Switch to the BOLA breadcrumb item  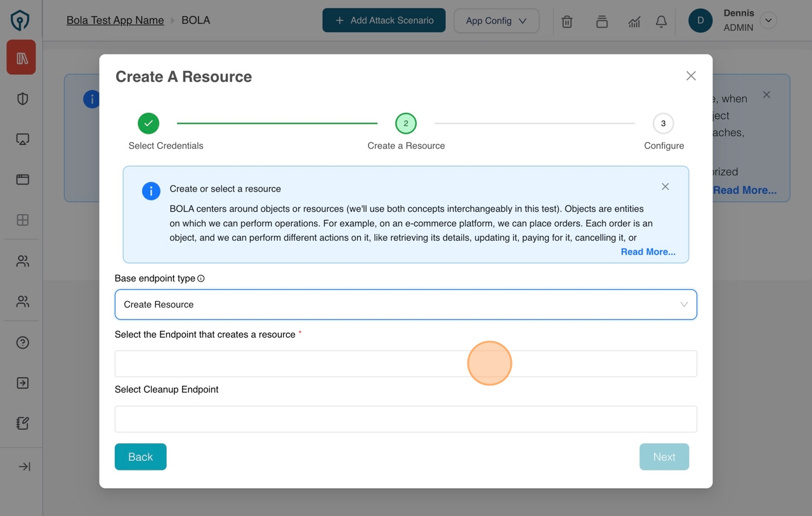195,20
